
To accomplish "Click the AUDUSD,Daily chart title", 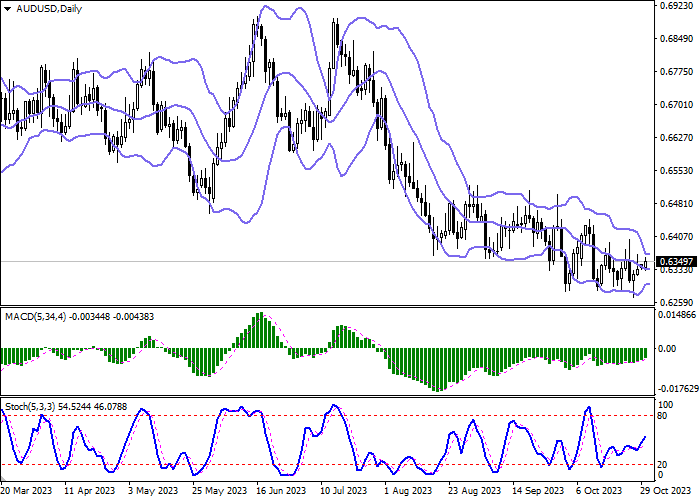I will pos(49,9).
